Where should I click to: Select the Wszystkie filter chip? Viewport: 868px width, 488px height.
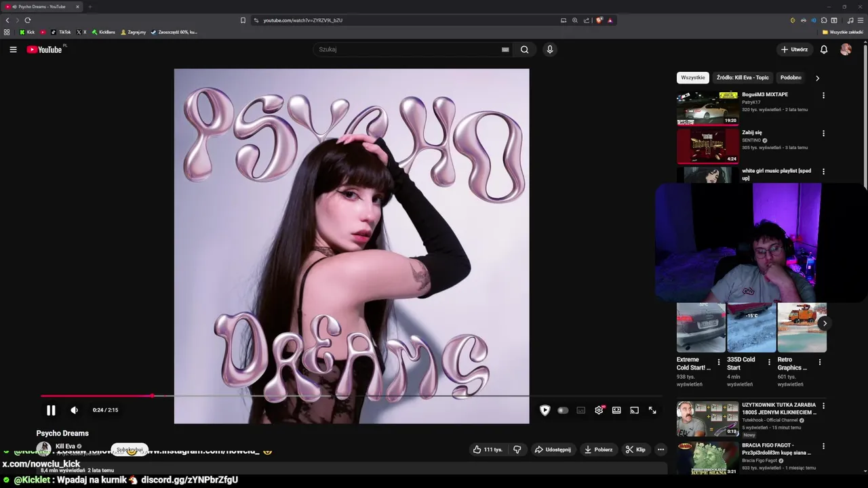click(x=692, y=77)
